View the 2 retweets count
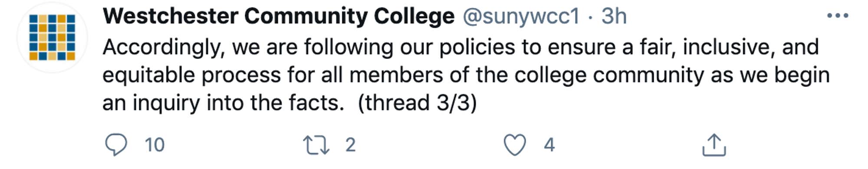The image size is (868, 169). [351, 145]
